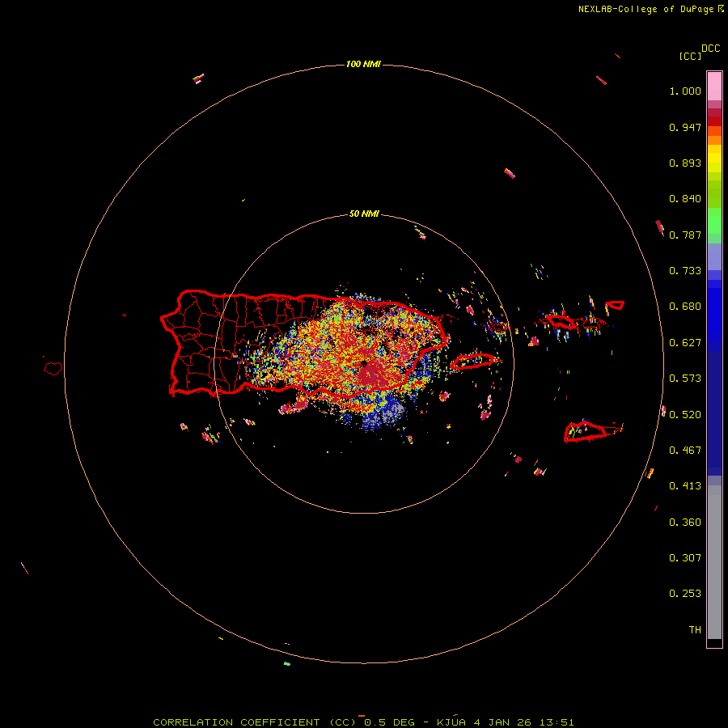Click the TH threshold label
Image resolution: width=728 pixels, height=728 pixels.
(695, 630)
